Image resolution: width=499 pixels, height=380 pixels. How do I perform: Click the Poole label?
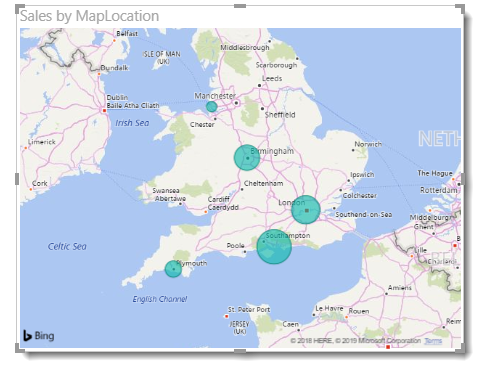[x=236, y=246]
